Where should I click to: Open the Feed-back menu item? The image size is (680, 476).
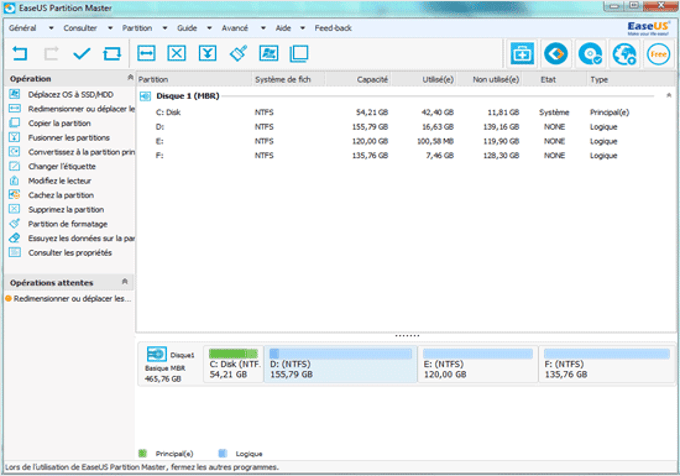333,28
